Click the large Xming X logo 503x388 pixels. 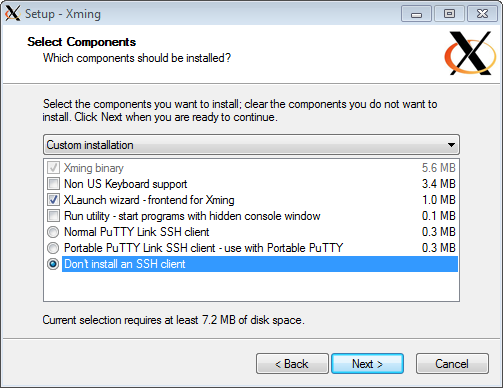[470, 53]
